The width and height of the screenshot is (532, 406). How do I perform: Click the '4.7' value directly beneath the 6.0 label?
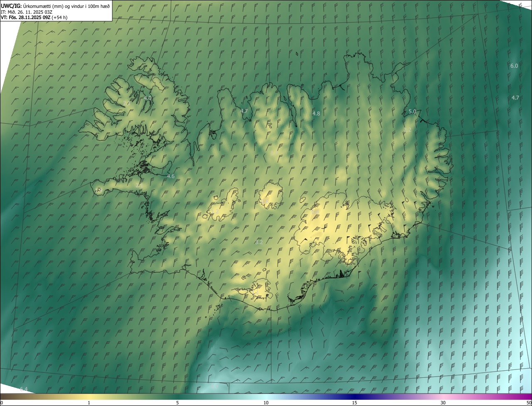[515, 98]
